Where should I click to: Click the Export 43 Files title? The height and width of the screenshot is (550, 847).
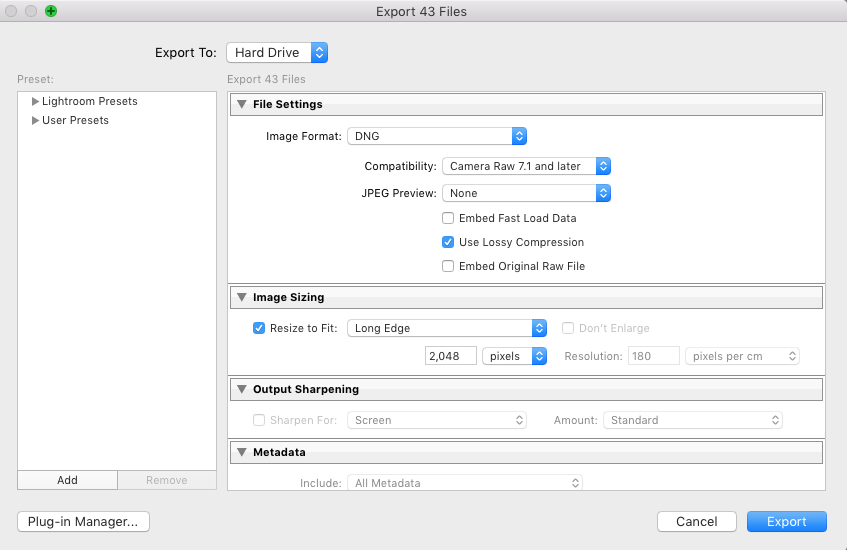421,11
